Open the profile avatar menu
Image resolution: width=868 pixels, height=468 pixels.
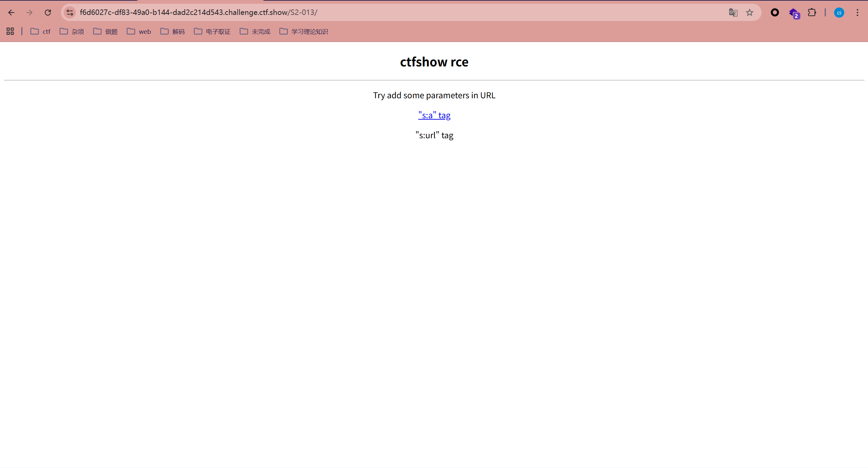click(839, 13)
